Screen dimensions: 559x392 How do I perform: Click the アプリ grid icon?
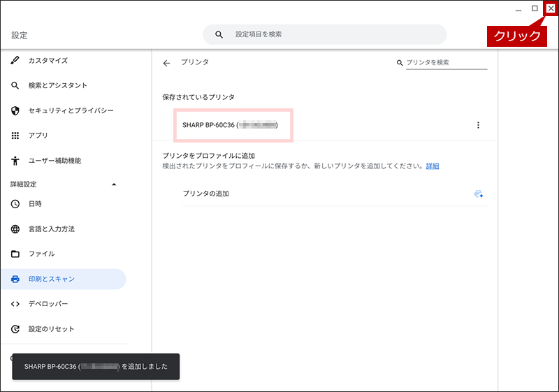(x=15, y=136)
